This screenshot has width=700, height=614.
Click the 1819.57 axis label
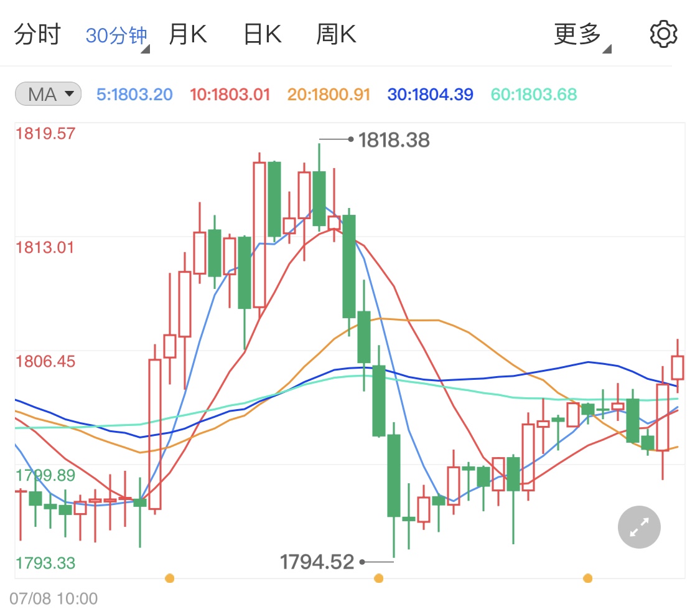click(x=45, y=134)
